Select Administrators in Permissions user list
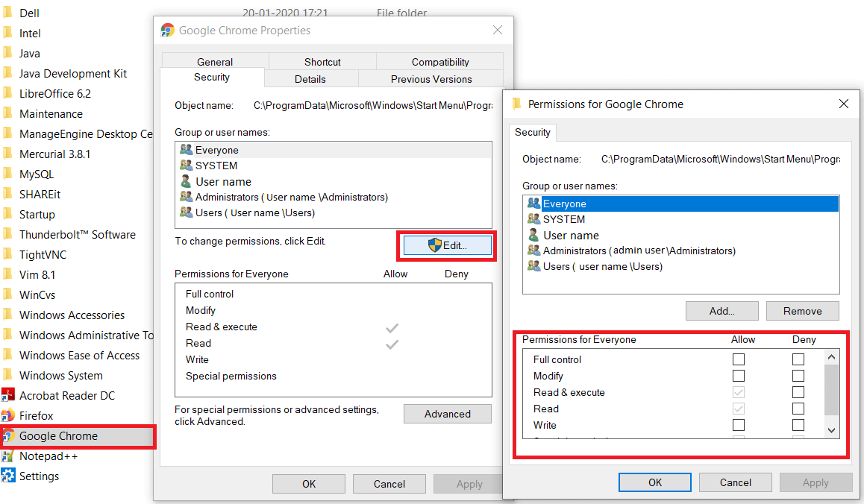Image resolution: width=864 pixels, height=504 pixels. 681,250
